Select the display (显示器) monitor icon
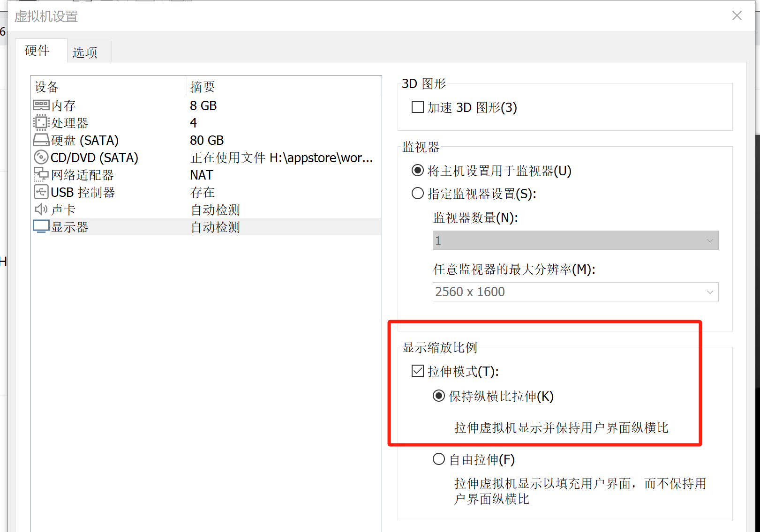The height and width of the screenshot is (532, 760). tap(41, 227)
